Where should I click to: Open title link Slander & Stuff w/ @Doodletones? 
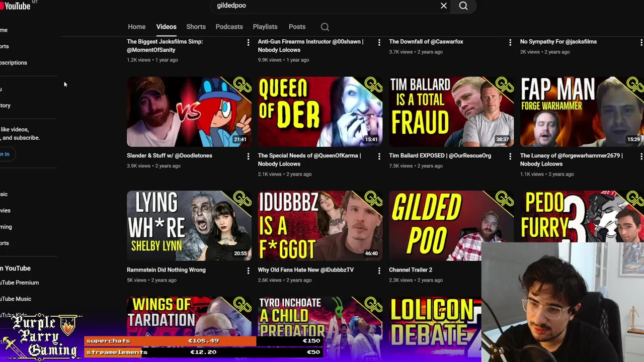(170, 156)
